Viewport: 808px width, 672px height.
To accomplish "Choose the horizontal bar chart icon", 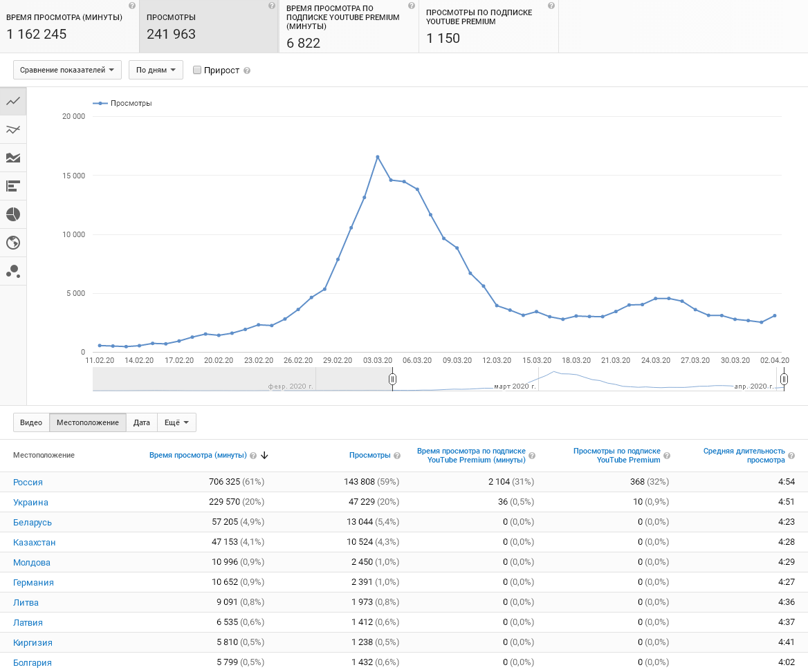I will click(x=13, y=186).
